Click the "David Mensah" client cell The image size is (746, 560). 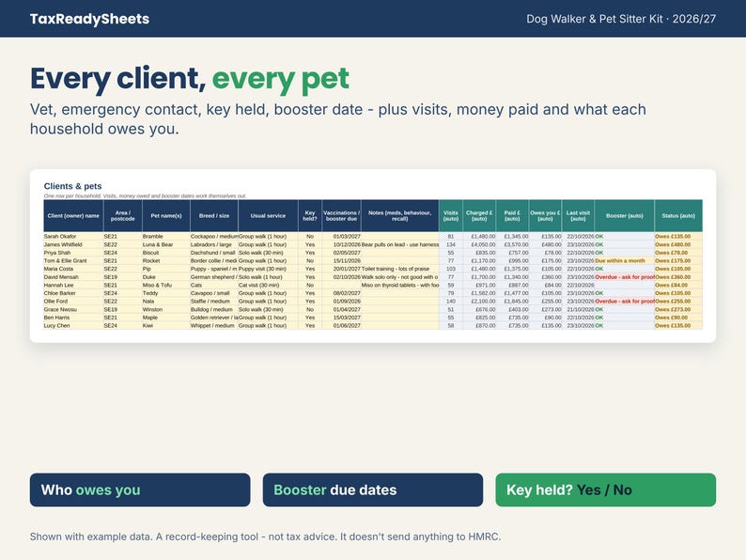tap(73, 277)
